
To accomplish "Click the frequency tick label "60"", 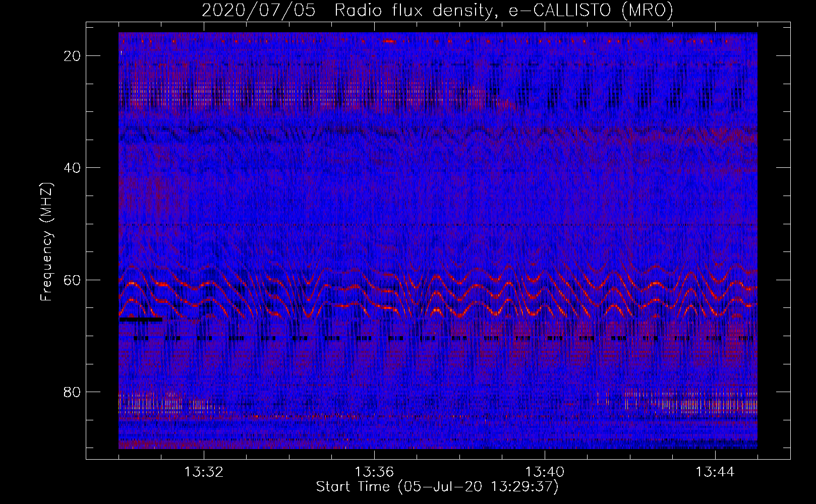I will tap(73, 280).
